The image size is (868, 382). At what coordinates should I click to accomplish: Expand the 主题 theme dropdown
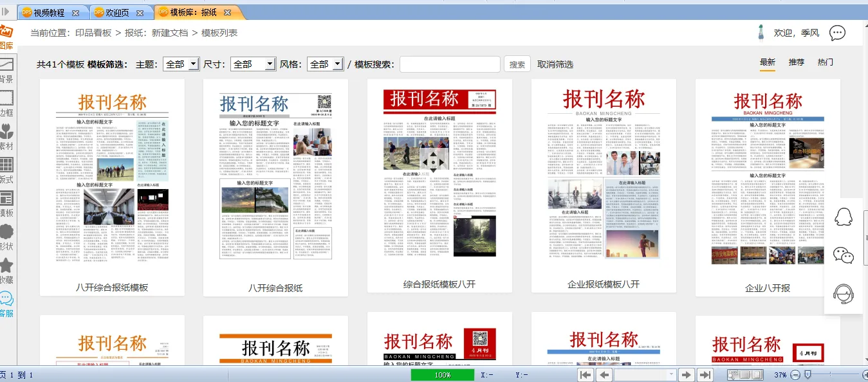click(180, 64)
